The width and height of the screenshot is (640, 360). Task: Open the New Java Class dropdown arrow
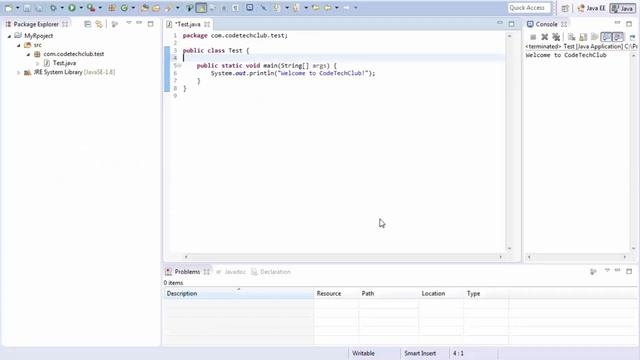point(133,8)
